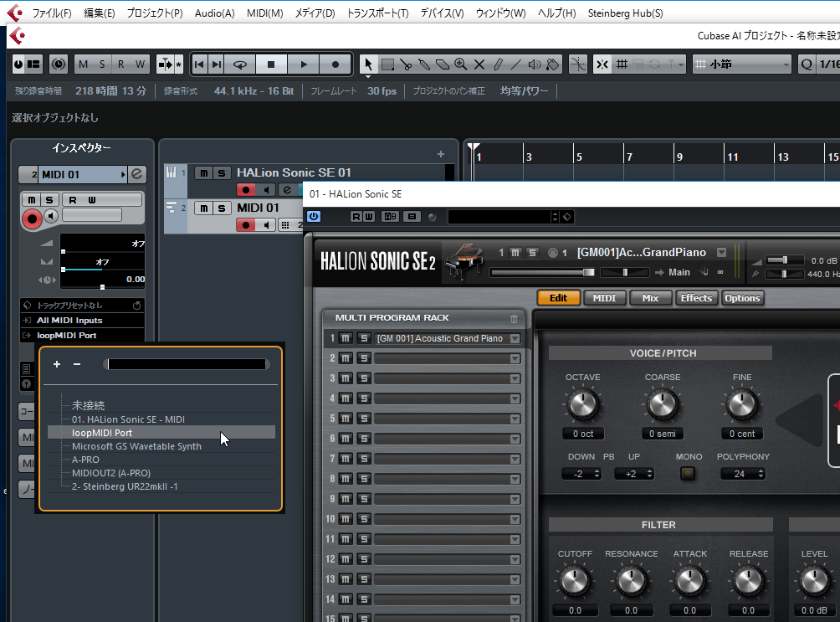This screenshot has height=622, width=840.
Task: Select the Line tool
Action: click(516, 65)
